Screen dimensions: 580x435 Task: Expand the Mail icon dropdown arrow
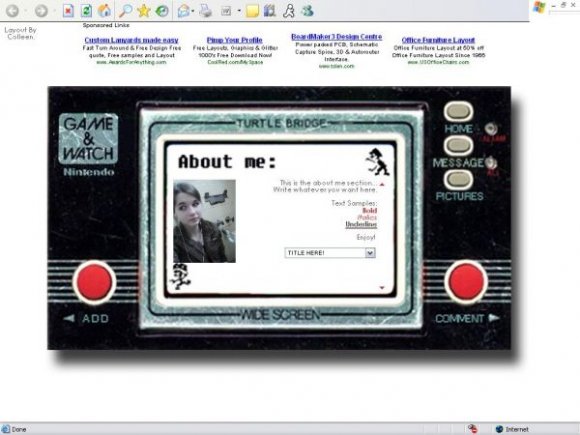pos(193,11)
